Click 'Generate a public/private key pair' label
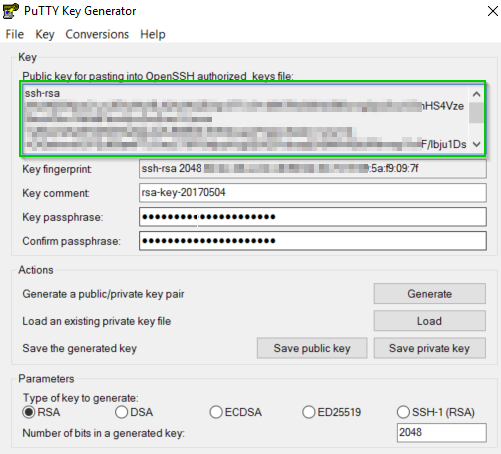The image size is (501, 454). coord(103,294)
